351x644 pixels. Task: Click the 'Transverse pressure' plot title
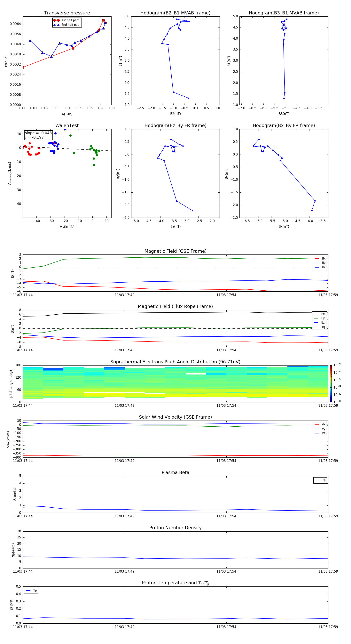[x=67, y=13]
